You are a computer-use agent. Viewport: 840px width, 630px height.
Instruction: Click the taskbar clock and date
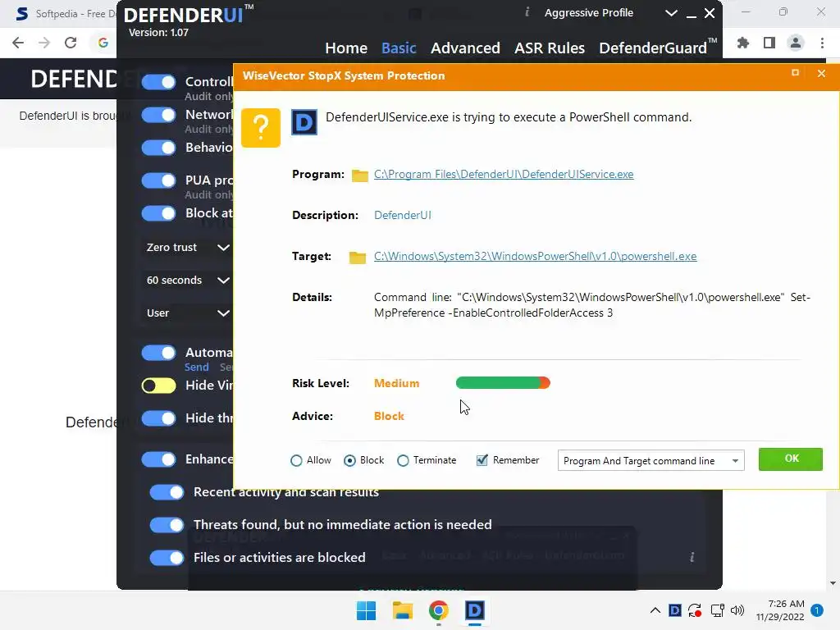[x=780, y=610]
